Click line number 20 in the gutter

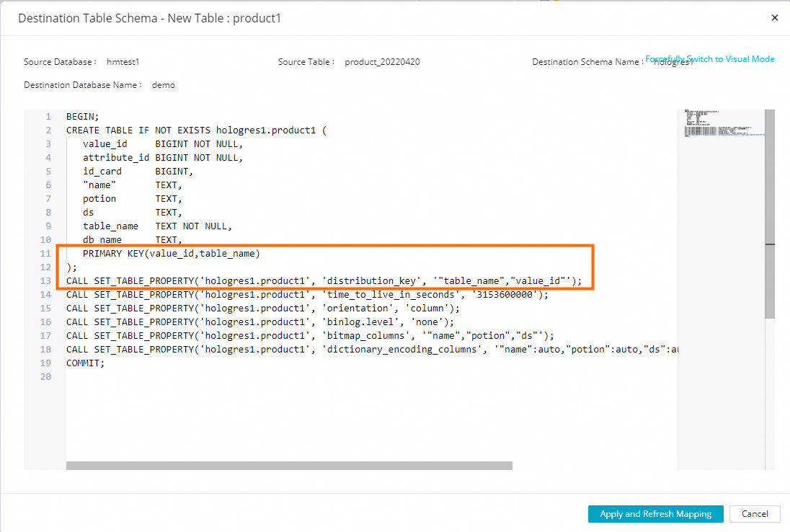click(x=46, y=377)
